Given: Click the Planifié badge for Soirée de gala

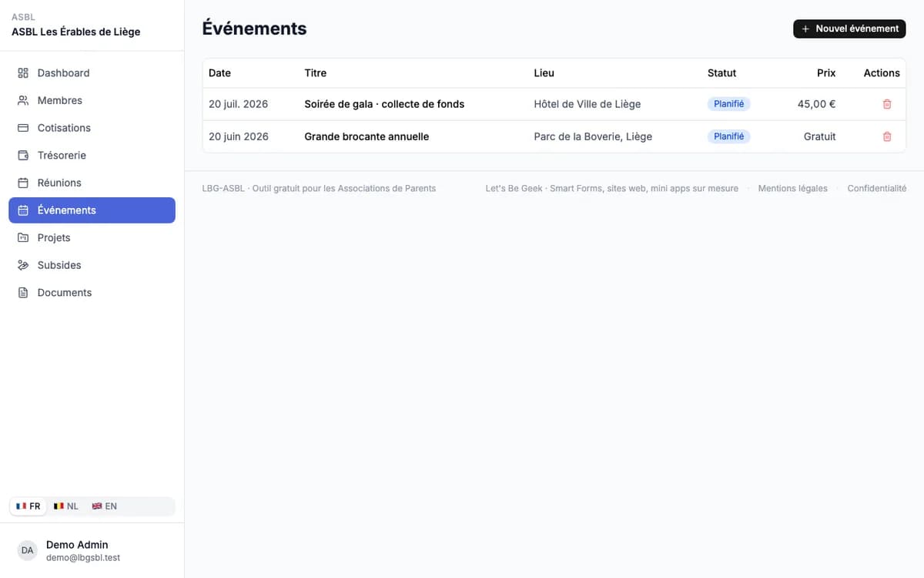Looking at the screenshot, I should (x=728, y=104).
